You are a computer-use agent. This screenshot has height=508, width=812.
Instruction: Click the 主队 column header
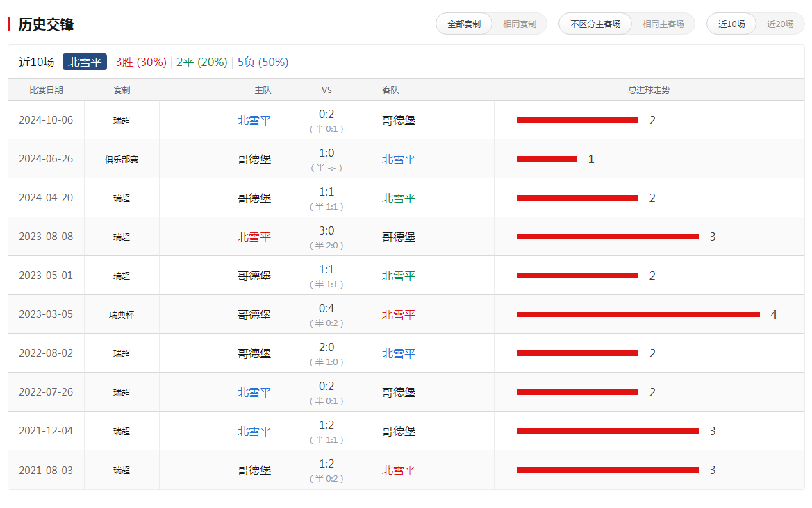(x=263, y=90)
